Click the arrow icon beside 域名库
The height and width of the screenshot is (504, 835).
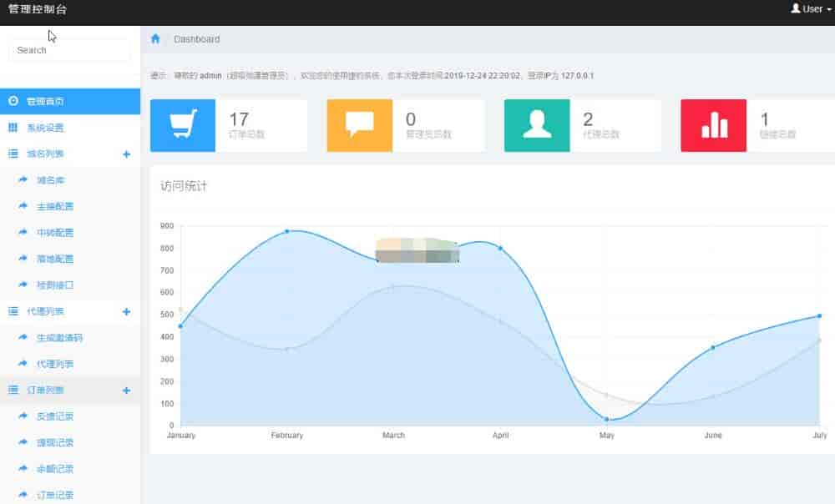coord(23,180)
